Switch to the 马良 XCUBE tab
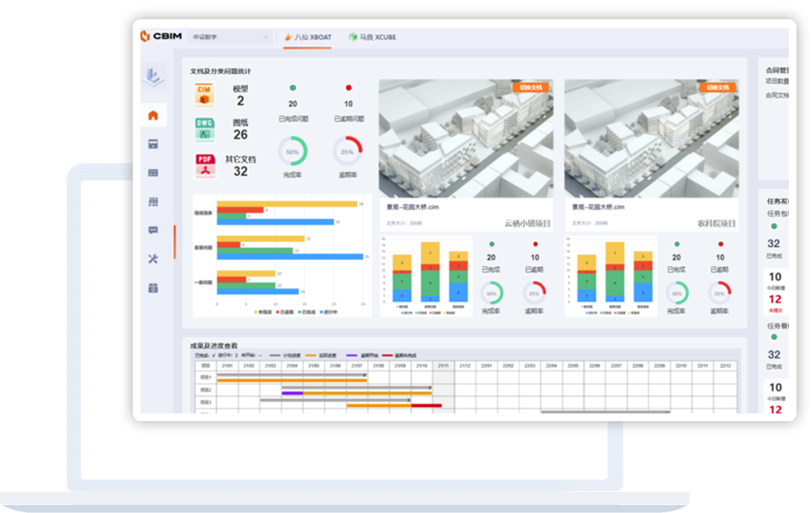The image size is (812, 513). tap(372, 36)
